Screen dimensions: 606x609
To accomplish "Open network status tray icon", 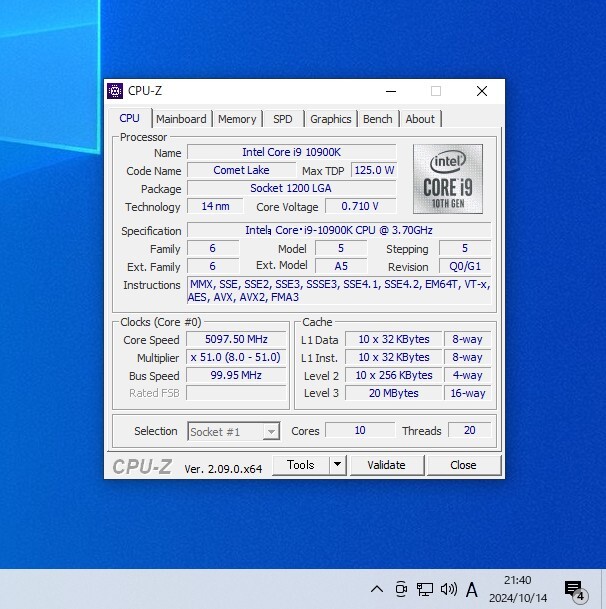I will pyautogui.click(x=425, y=589).
